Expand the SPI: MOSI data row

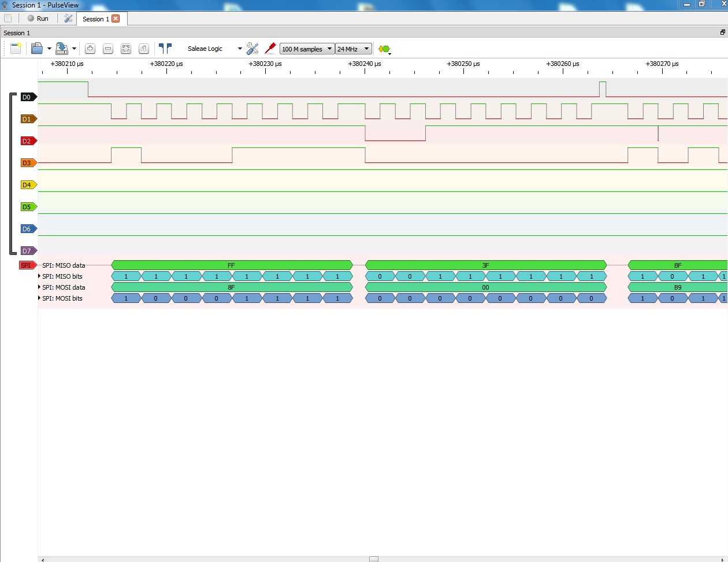pos(39,287)
